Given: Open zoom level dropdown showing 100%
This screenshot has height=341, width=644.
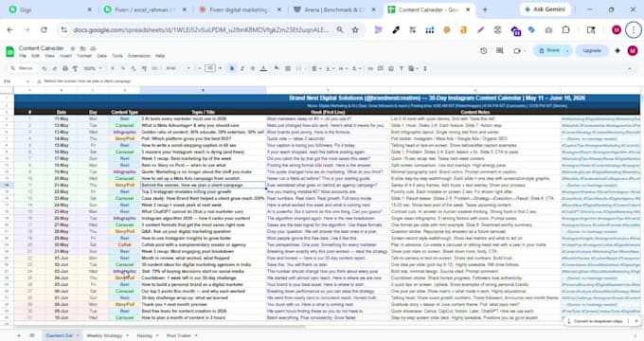Looking at the screenshot, I should (x=93, y=68).
